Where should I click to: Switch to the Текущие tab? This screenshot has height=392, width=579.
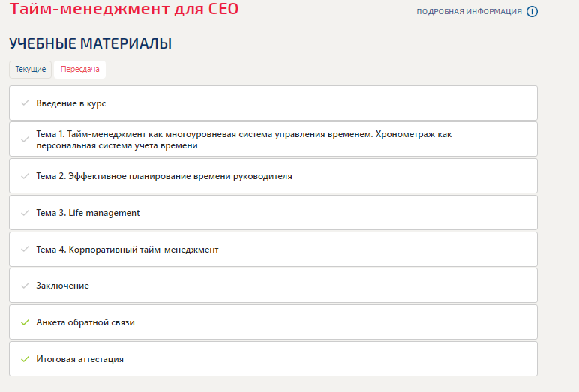[30, 70]
